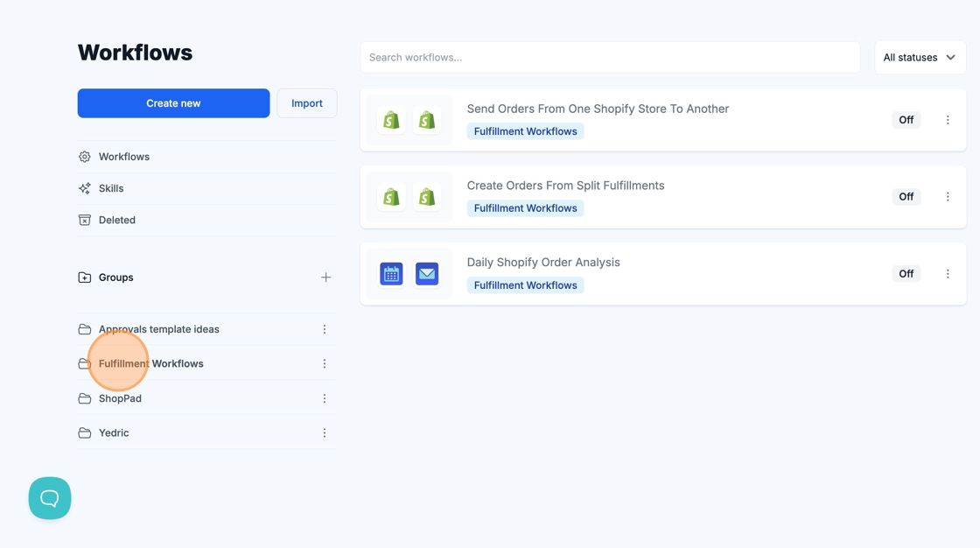This screenshot has height=548, width=980.
Task: Click calendar icon on Daily Shopify Order Analysis
Action: pos(391,274)
